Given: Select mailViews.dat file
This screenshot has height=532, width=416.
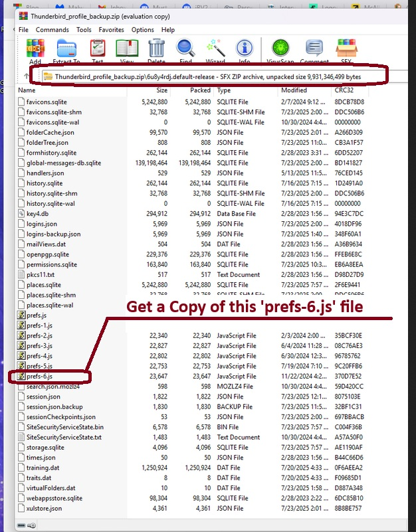Looking at the screenshot, I should (x=46, y=244).
